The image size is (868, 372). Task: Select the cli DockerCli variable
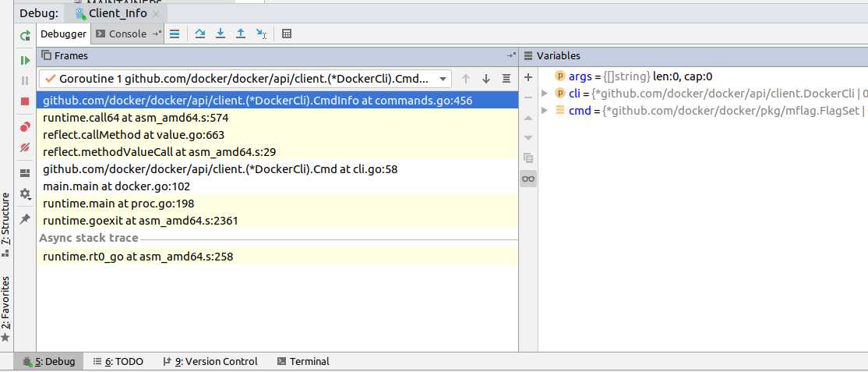pyautogui.click(x=703, y=94)
